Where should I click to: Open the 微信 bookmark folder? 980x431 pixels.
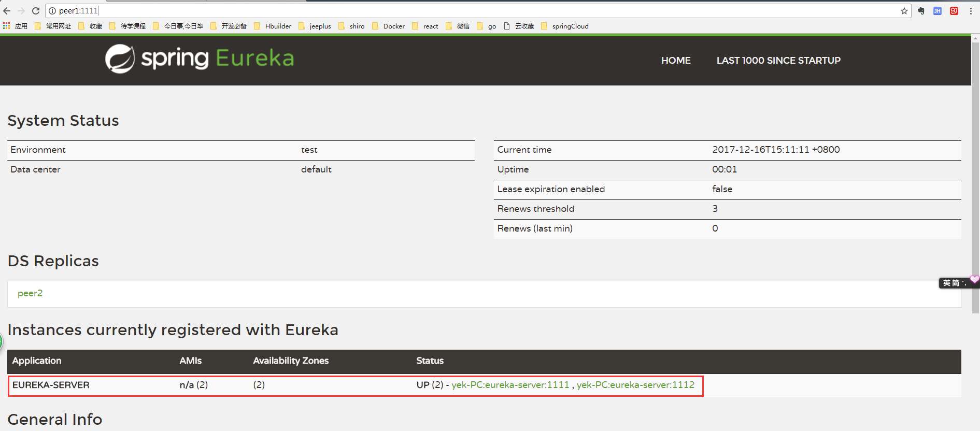(458, 26)
